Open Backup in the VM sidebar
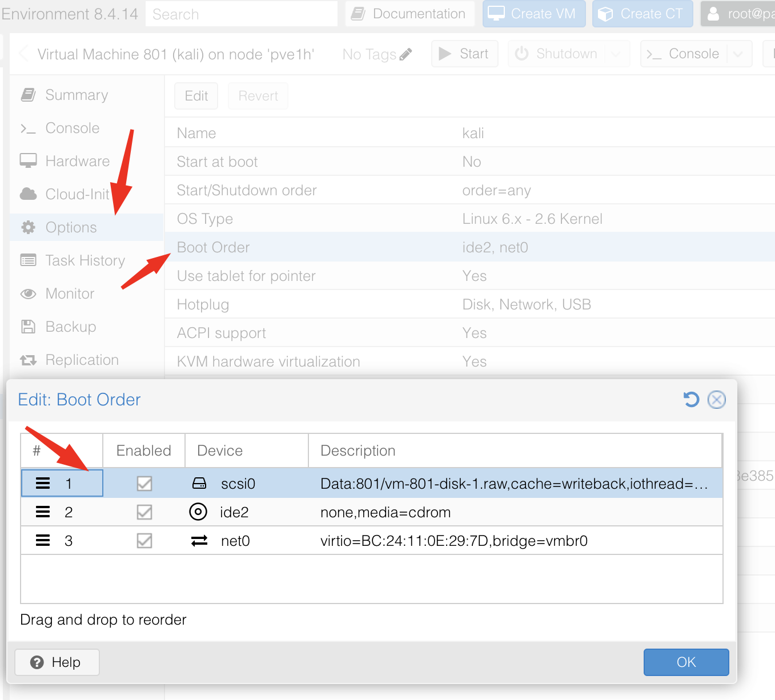 (70, 327)
